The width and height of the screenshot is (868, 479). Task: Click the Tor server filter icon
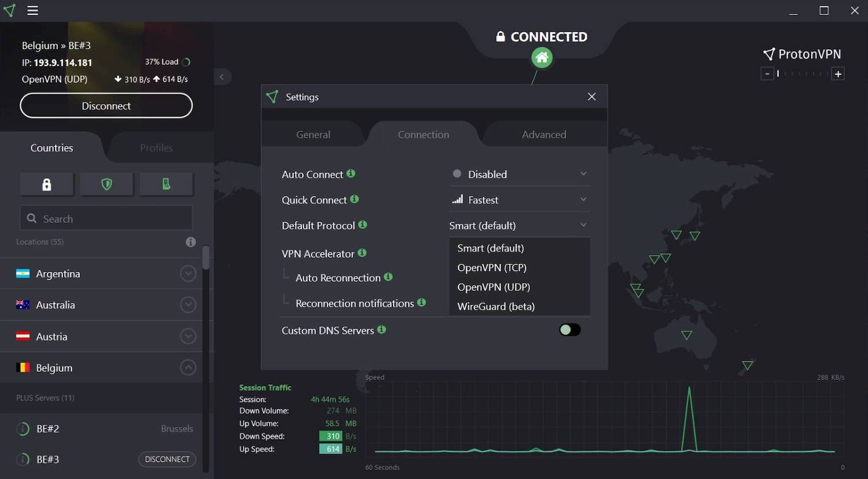point(166,183)
